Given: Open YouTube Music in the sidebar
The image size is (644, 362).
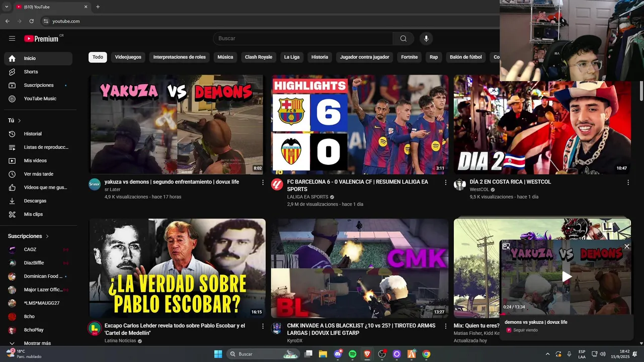Looking at the screenshot, I should [38, 99].
